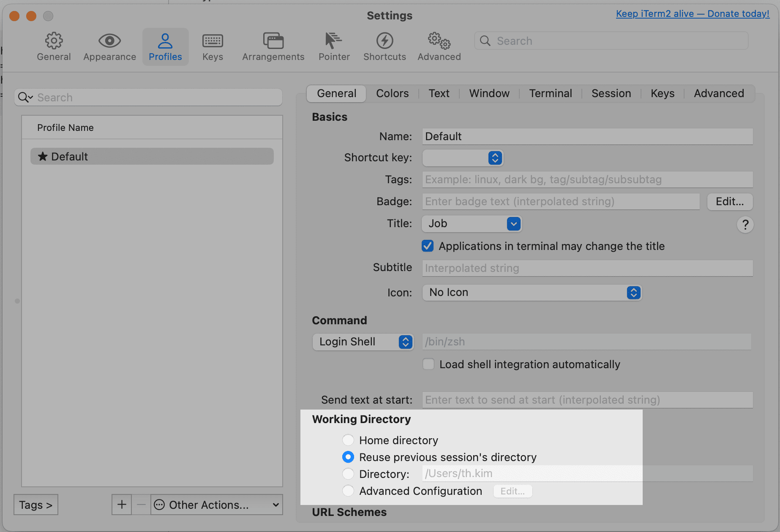
Task: Open the Keys settings pane
Action: click(212, 46)
